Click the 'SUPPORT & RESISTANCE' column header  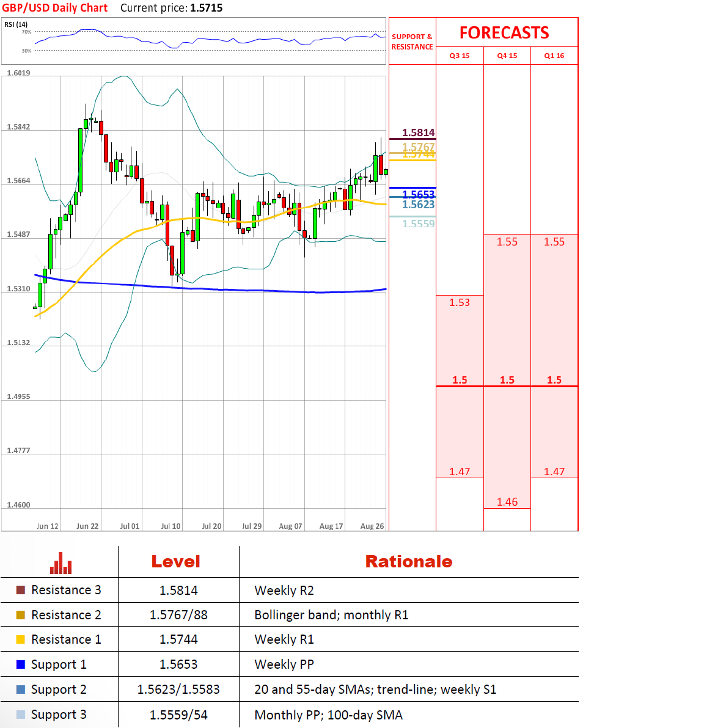pyautogui.click(x=412, y=42)
